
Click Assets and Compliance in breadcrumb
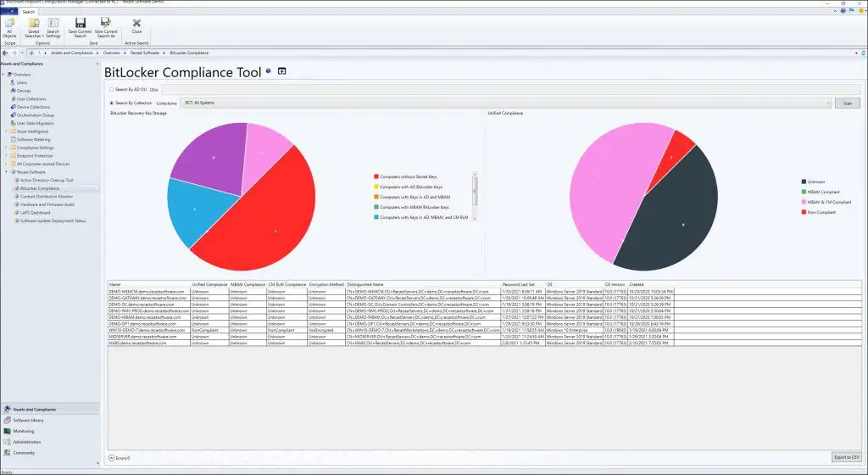pos(71,53)
